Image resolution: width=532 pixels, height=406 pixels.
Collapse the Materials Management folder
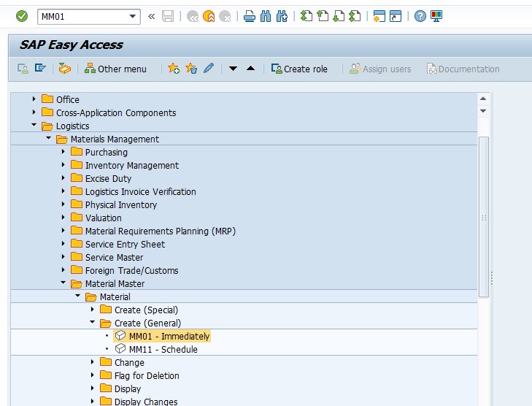(x=48, y=138)
